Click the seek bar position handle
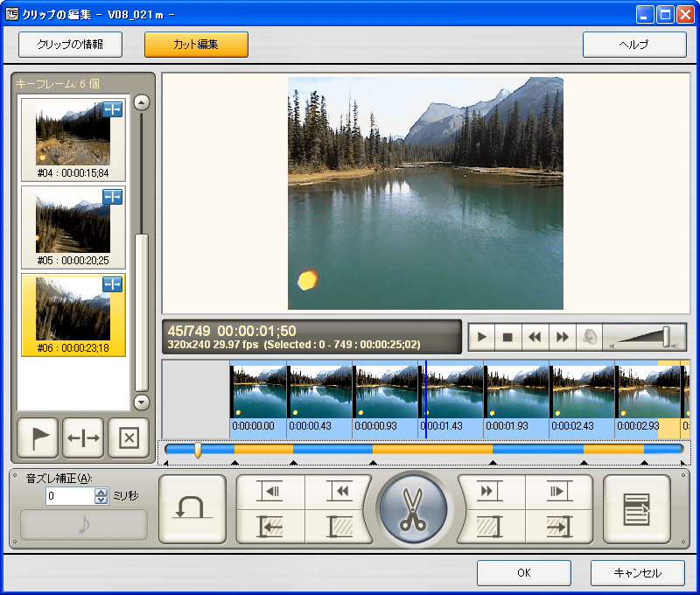 tap(198, 450)
